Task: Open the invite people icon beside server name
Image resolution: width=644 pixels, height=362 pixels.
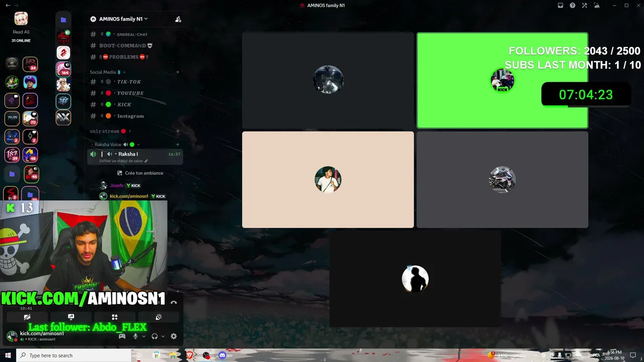Action: coord(178,19)
